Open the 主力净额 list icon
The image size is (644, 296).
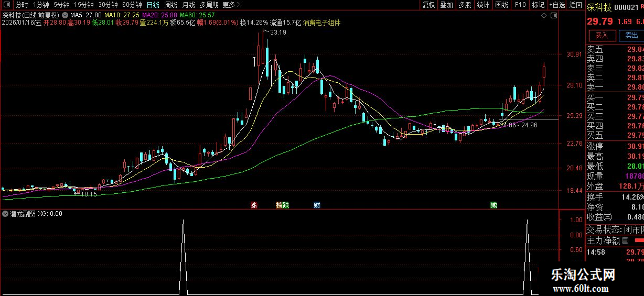coord(625,240)
